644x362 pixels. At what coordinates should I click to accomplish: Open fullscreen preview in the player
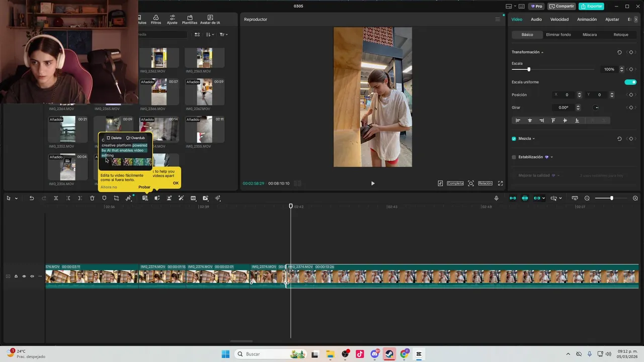point(500,184)
